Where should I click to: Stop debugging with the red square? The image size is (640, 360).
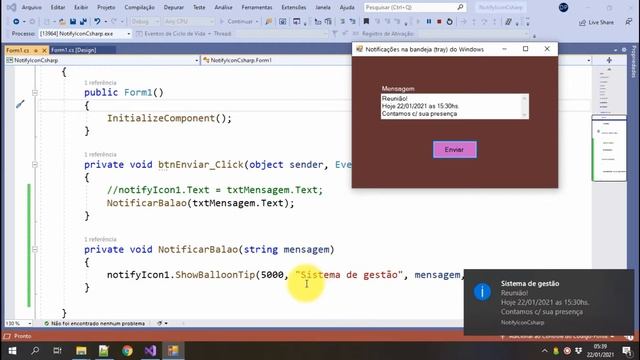[439, 22]
